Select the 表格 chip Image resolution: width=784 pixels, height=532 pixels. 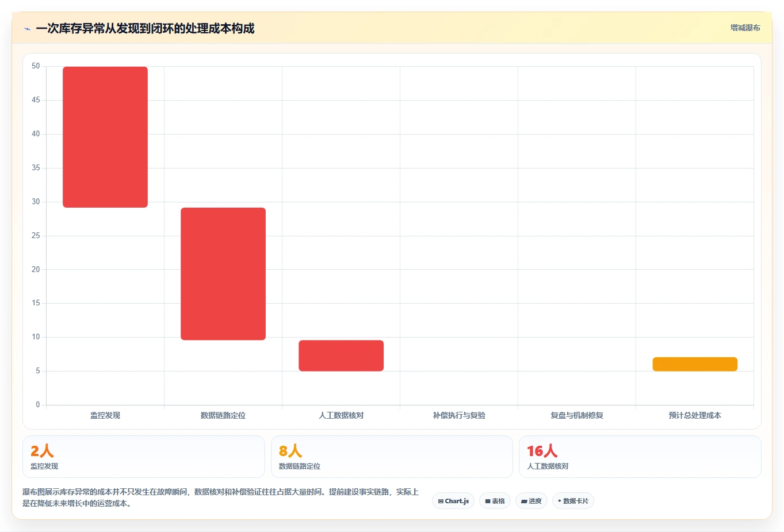pos(495,501)
